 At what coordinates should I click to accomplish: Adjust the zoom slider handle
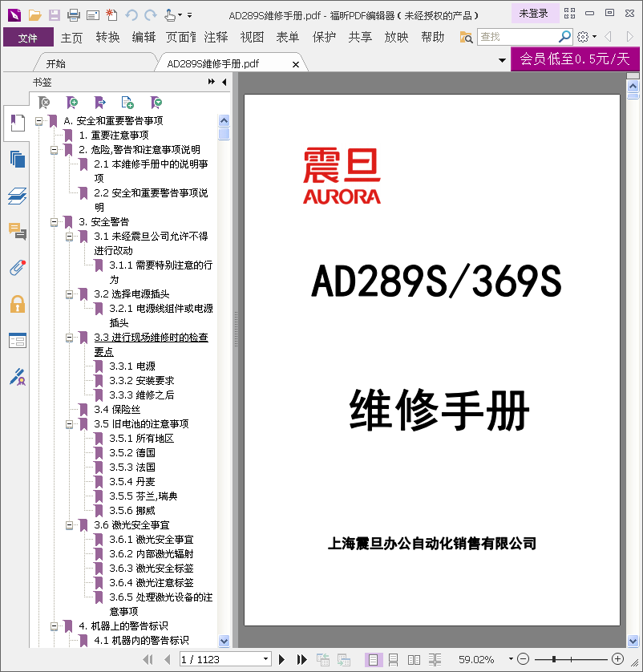tap(554, 659)
